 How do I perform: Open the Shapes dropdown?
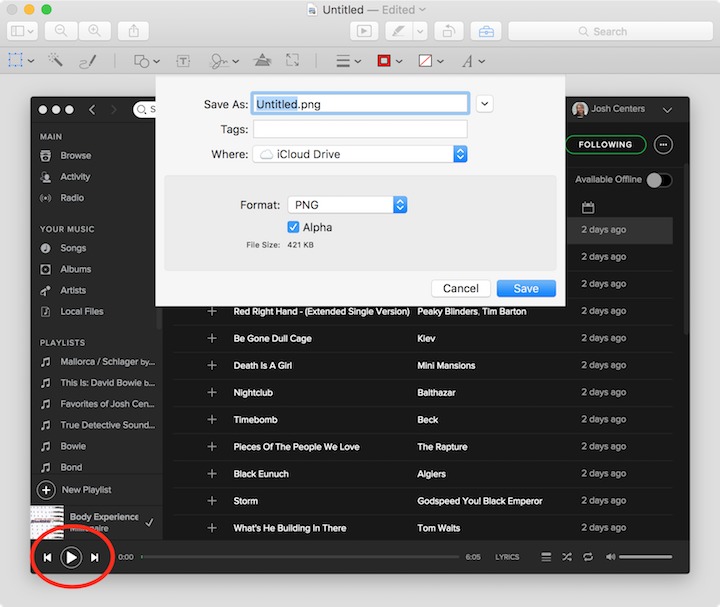pyautogui.click(x=146, y=61)
